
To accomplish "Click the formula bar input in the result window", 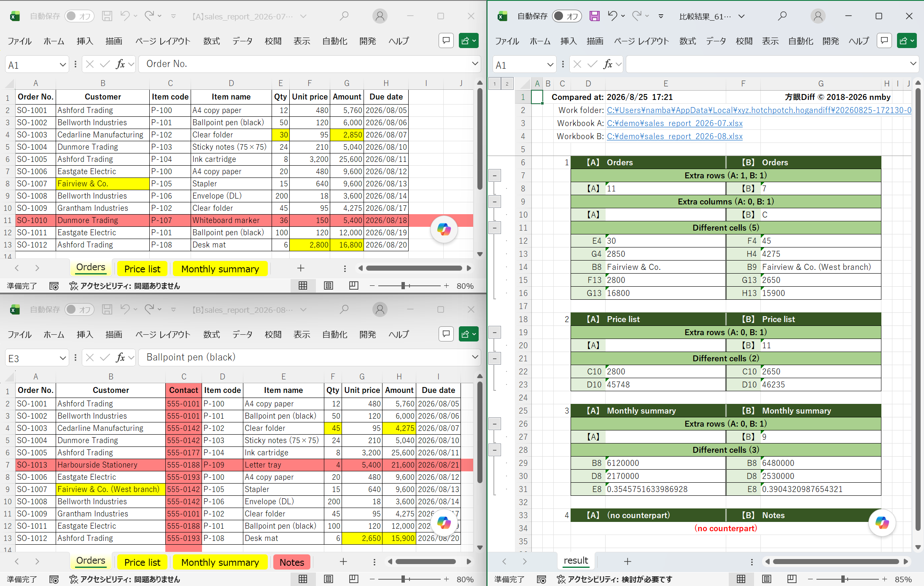I will pyautogui.click(x=768, y=64).
